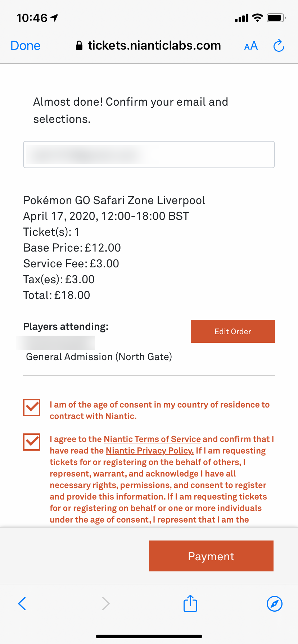The image size is (298, 644).
Task: Proceed with the Payment button
Action: (211, 556)
